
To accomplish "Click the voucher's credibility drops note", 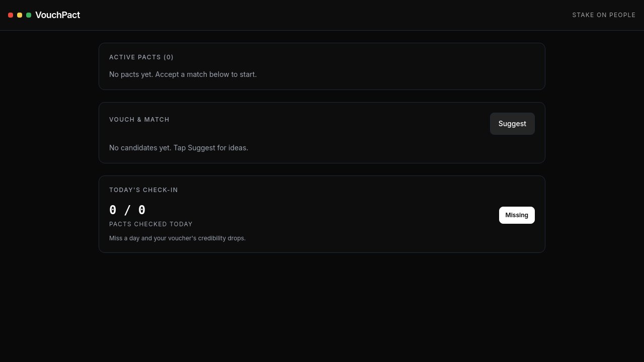I will point(177,238).
